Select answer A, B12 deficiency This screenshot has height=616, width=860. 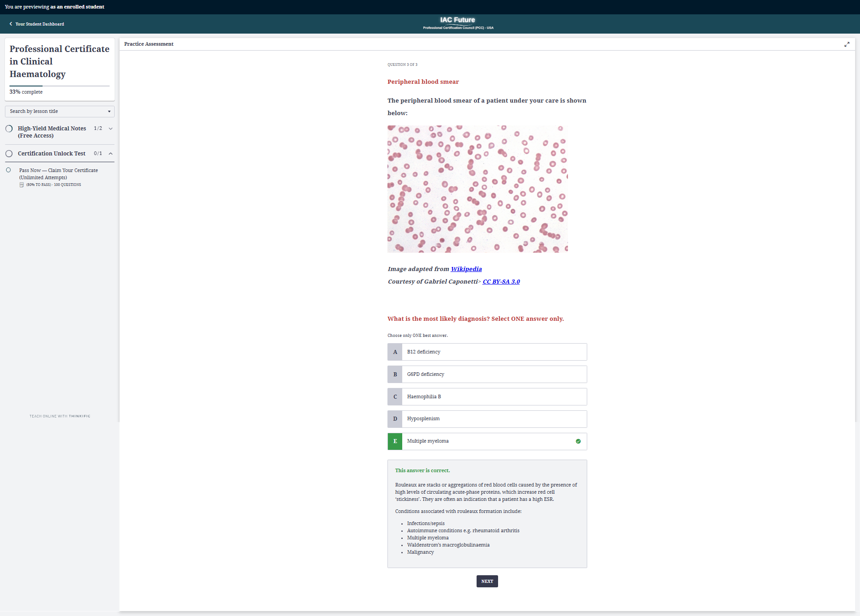point(487,352)
